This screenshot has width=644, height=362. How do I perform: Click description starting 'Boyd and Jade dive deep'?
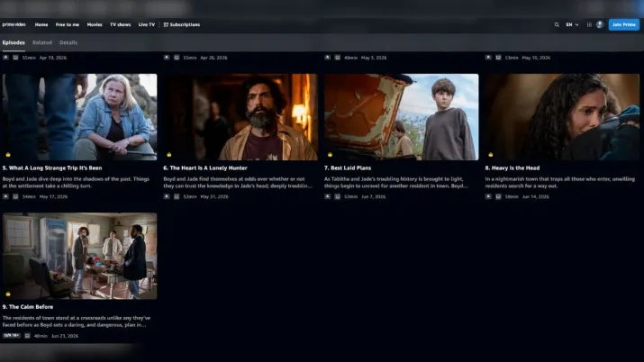point(76,182)
